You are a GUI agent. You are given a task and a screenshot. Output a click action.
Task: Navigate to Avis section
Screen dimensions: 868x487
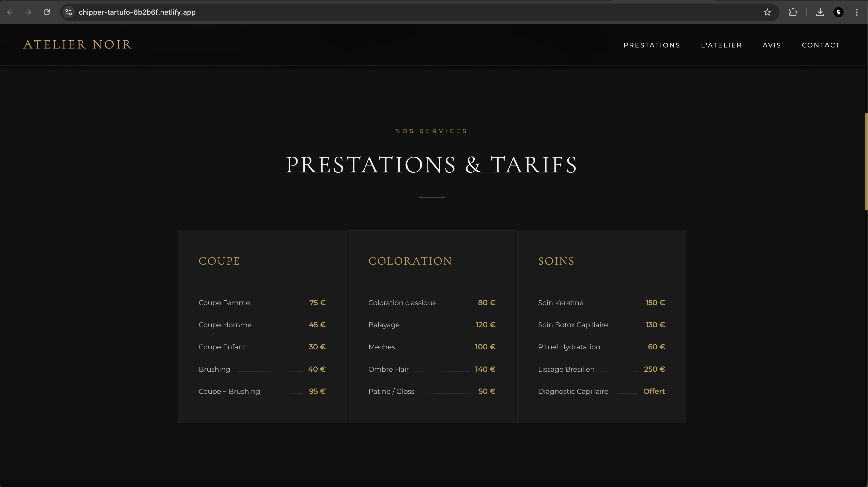(772, 45)
